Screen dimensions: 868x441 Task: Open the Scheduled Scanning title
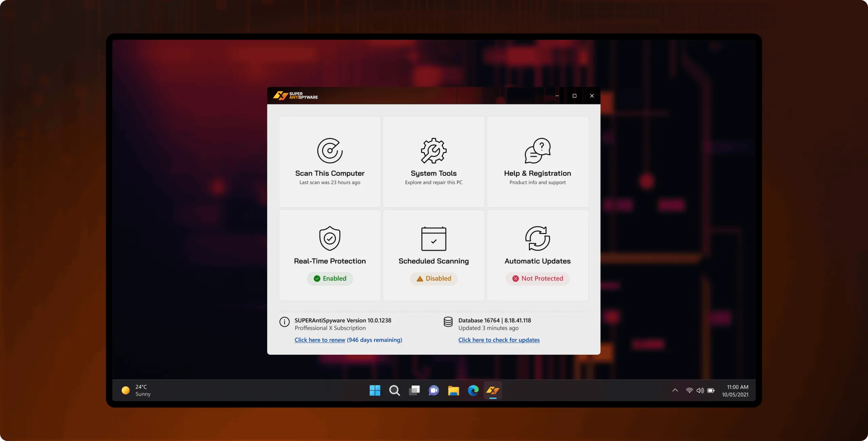(x=434, y=261)
